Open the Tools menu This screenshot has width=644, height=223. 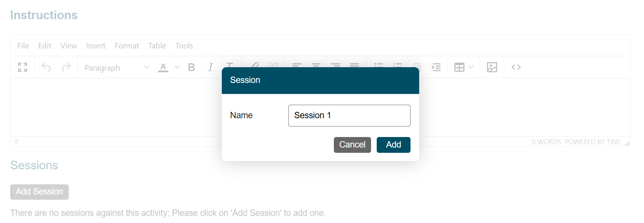184,46
